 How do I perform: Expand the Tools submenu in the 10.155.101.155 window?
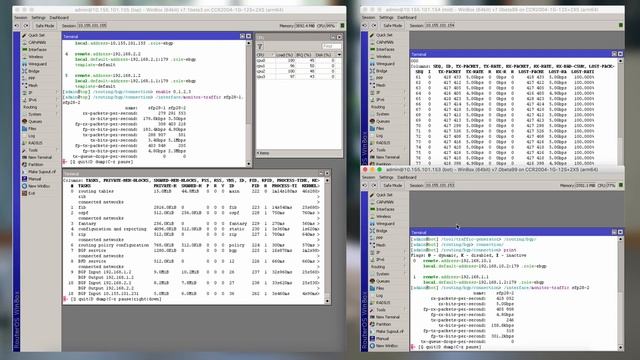point(39,150)
